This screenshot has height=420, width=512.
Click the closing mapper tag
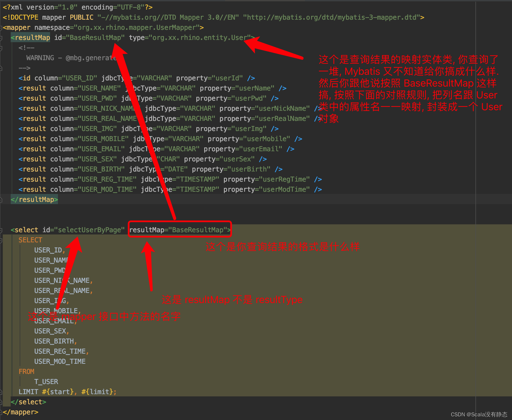click(x=21, y=412)
